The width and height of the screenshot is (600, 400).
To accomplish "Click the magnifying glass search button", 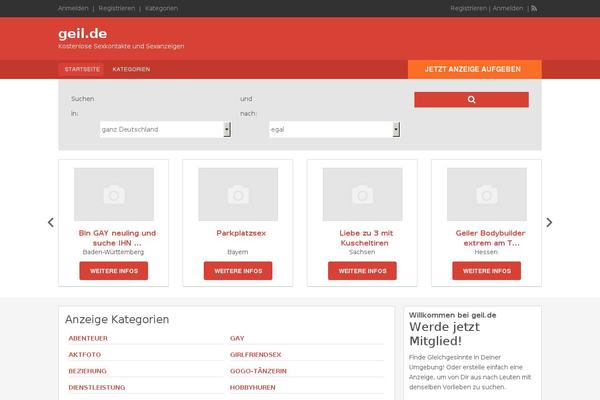I will click(x=471, y=100).
